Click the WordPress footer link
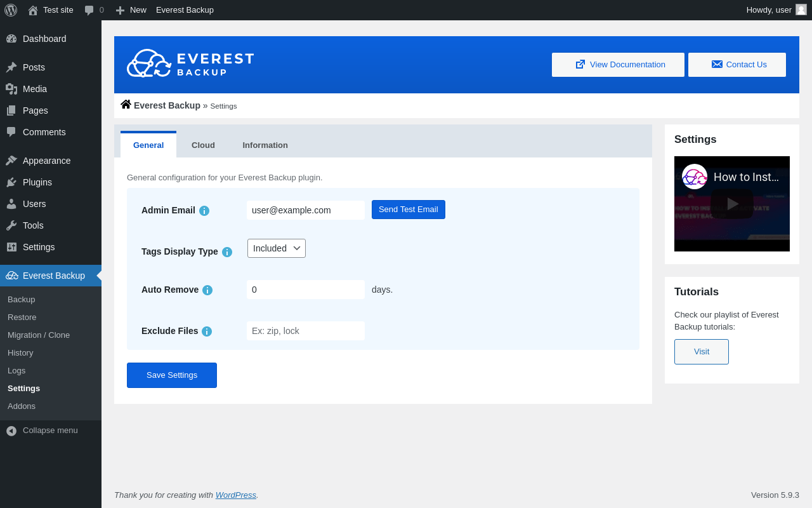This screenshot has height=508, width=812. [x=236, y=495]
